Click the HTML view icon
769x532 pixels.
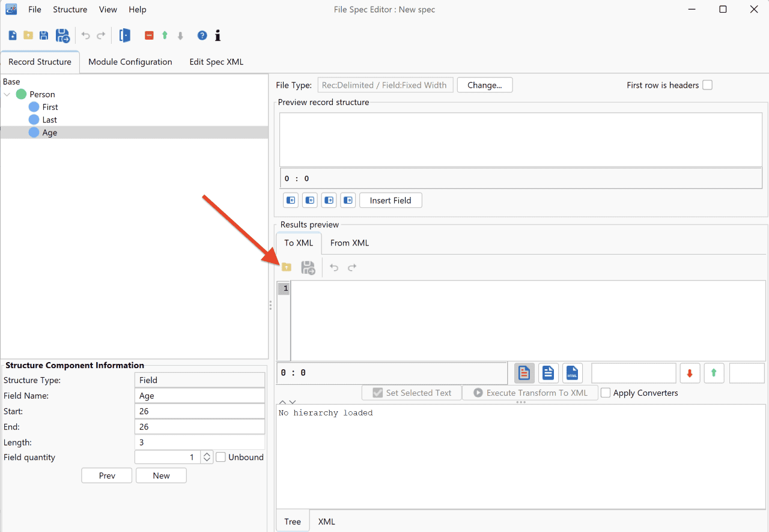(573, 373)
